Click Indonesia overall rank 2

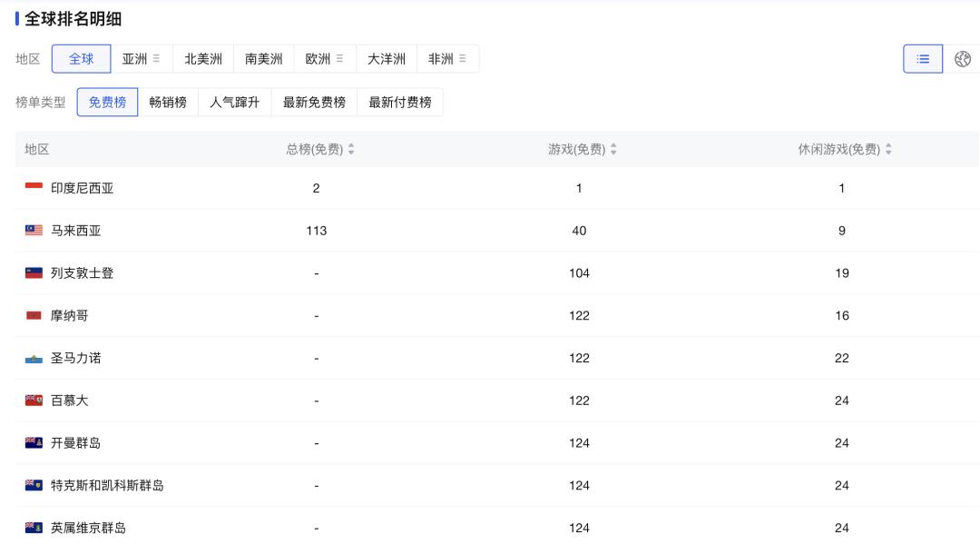pos(317,188)
